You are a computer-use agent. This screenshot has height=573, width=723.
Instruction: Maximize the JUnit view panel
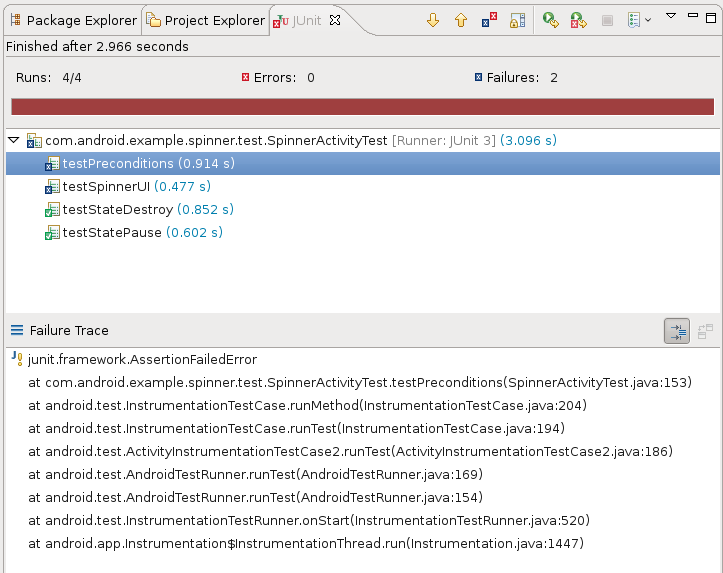[x=711, y=18]
